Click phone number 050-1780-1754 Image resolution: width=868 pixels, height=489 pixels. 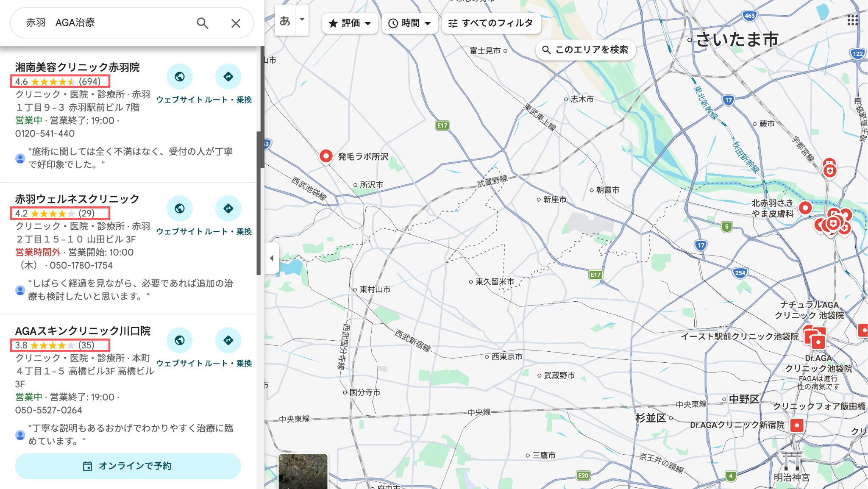pyautogui.click(x=81, y=265)
